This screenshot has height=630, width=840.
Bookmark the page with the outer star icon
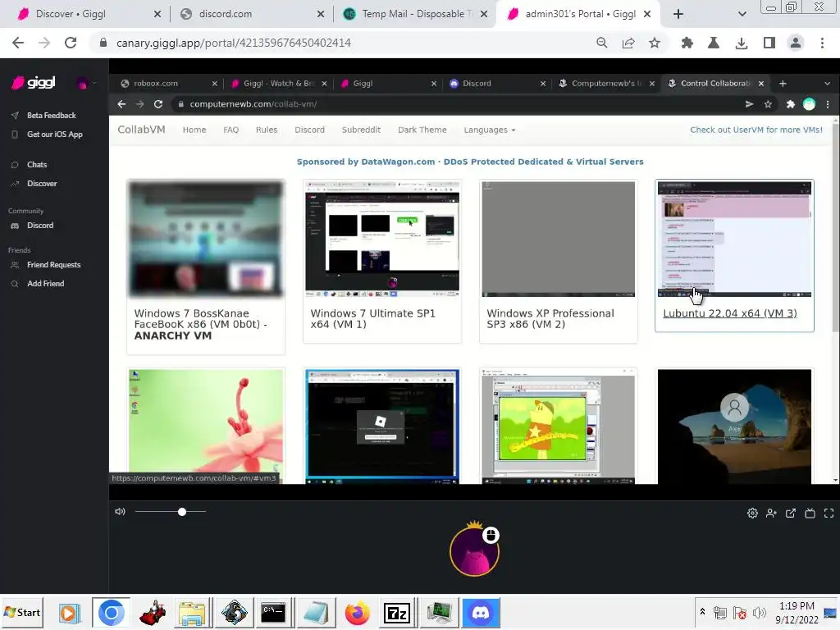655,43
